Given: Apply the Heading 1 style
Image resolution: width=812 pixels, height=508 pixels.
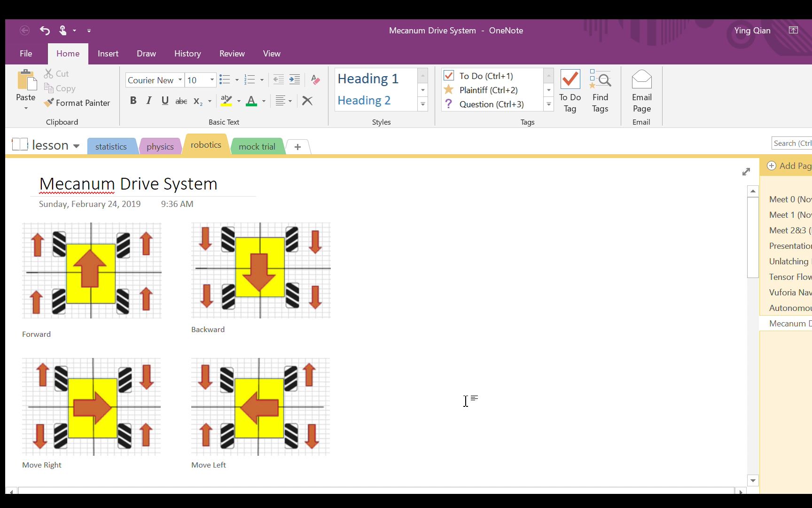Looking at the screenshot, I should [368, 78].
